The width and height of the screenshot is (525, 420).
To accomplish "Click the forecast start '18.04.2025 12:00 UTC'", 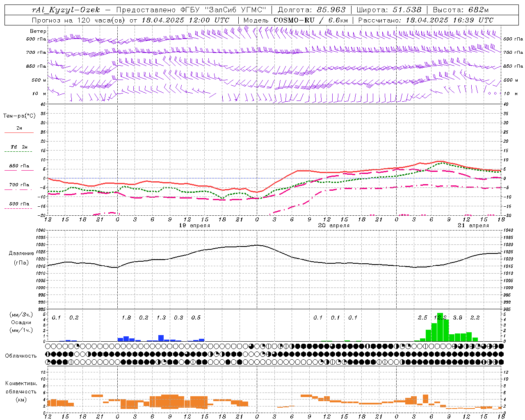I will point(185,20).
